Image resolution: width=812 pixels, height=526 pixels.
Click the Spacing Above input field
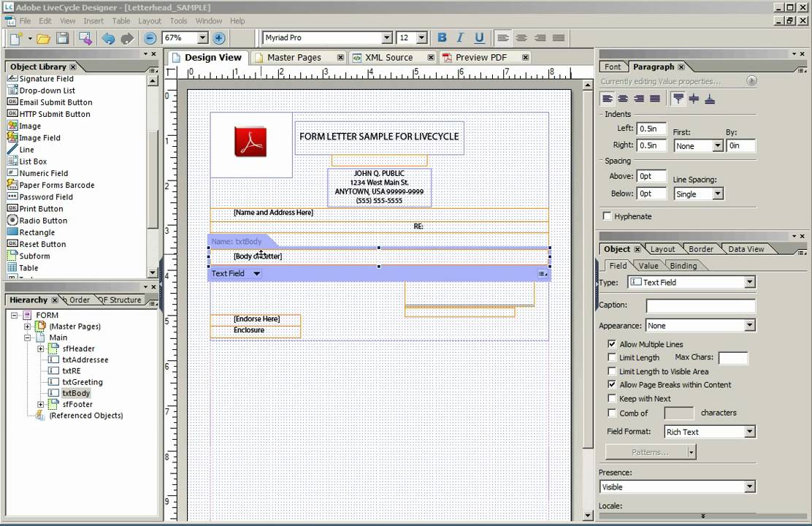click(651, 176)
